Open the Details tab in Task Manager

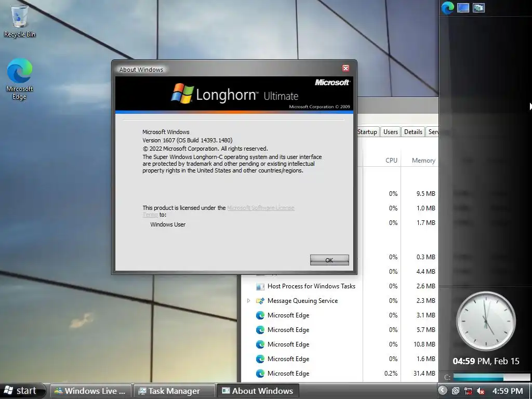pos(413,132)
